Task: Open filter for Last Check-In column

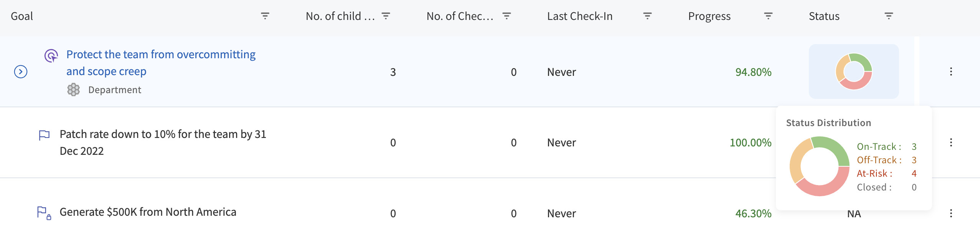Action: point(647,16)
